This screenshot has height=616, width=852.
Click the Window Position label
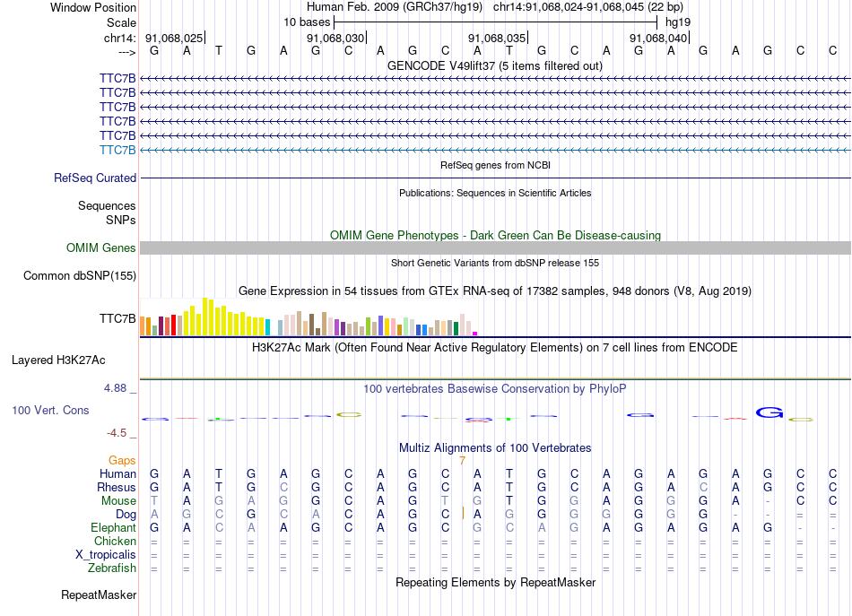[x=93, y=7]
